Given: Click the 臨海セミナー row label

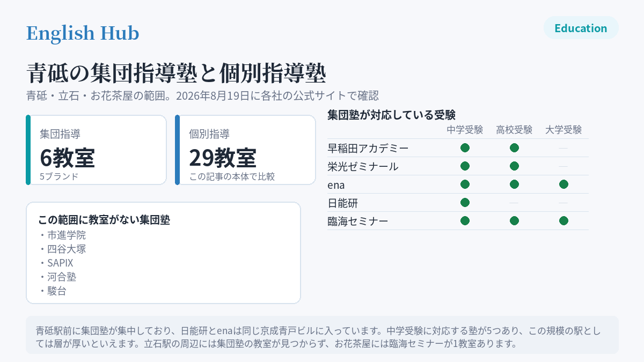Looking at the screenshot, I should point(357,221).
